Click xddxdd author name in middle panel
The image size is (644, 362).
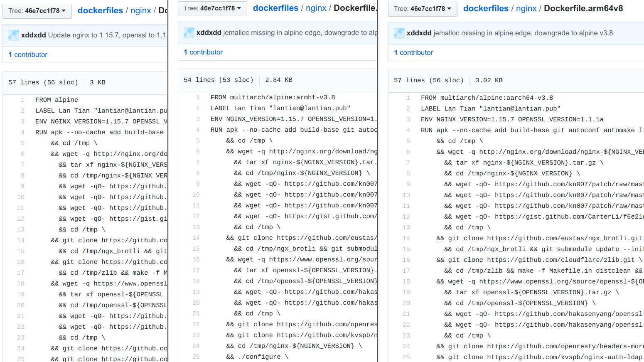pos(209,33)
